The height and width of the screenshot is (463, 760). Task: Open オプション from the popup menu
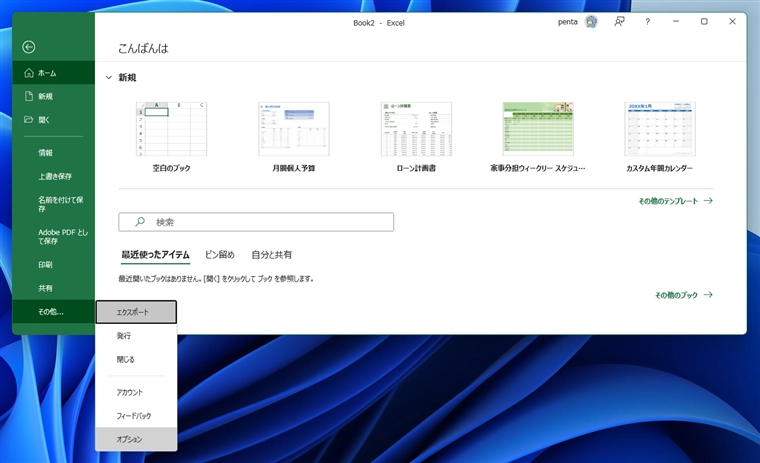(136, 439)
